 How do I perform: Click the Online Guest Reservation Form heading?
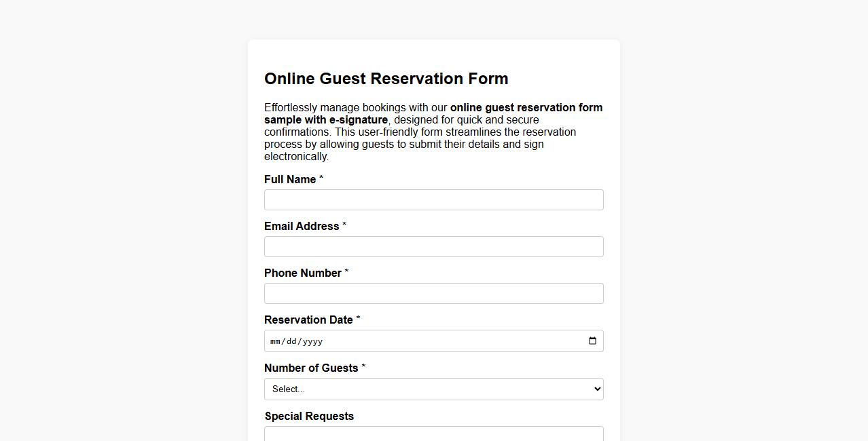386,79
